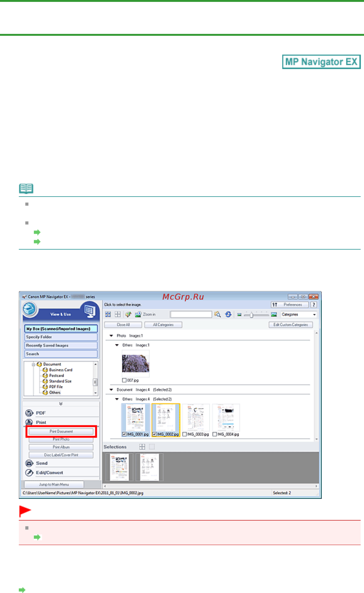Click Jump to Main Menu button

click(54, 484)
